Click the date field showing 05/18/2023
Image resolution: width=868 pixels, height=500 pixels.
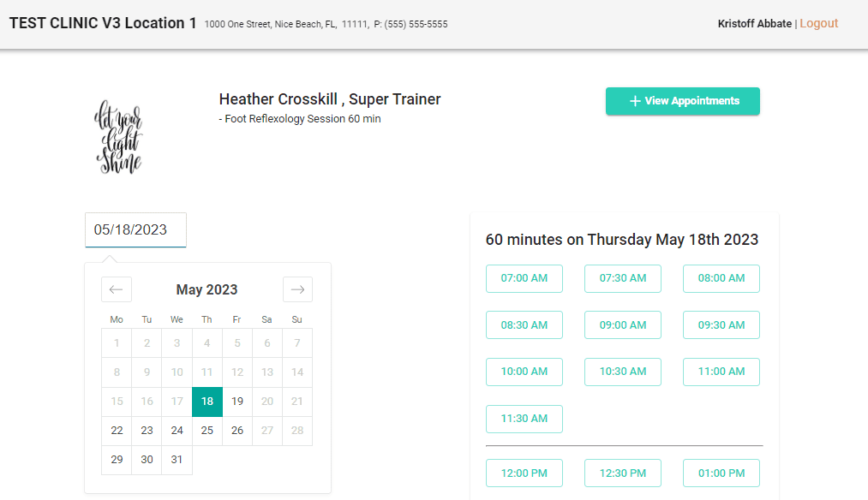pyautogui.click(x=135, y=229)
